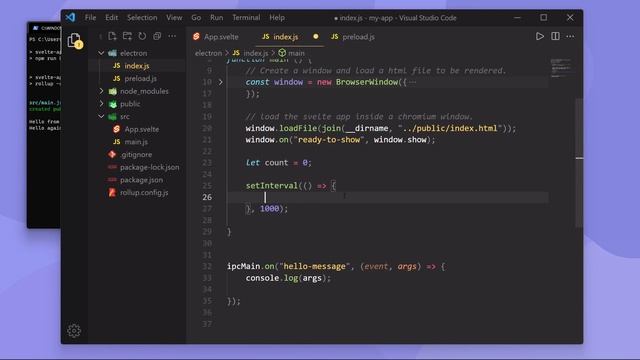
Task: Open the View menu
Action: click(174, 18)
